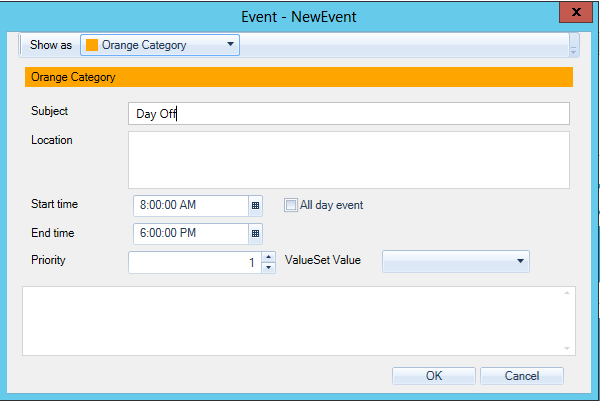
Task: Increase Priority with the up spinner arrow
Action: (x=268, y=256)
